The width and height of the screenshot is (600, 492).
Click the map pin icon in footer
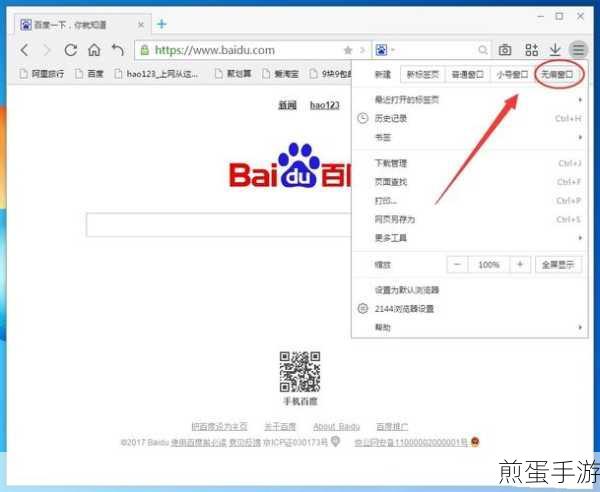tap(336, 441)
